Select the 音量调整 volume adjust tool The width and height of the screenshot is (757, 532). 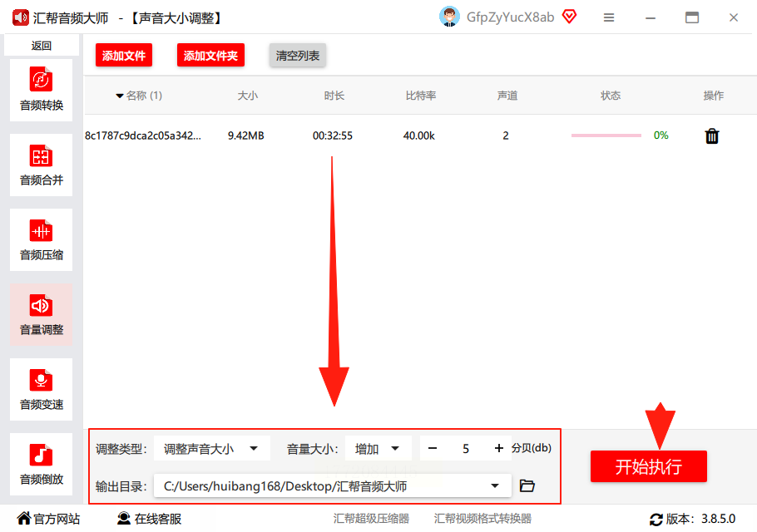(41, 314)
